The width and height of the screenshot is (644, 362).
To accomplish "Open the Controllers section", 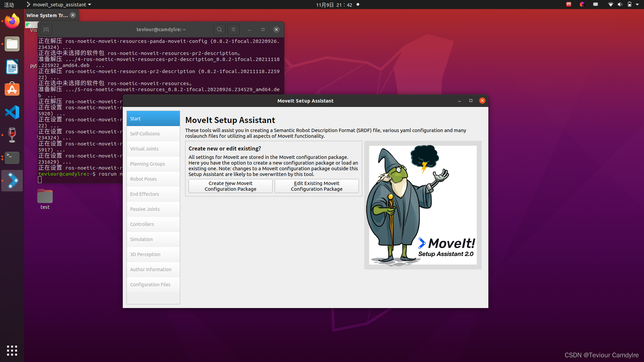I will [x=153, y=224].
